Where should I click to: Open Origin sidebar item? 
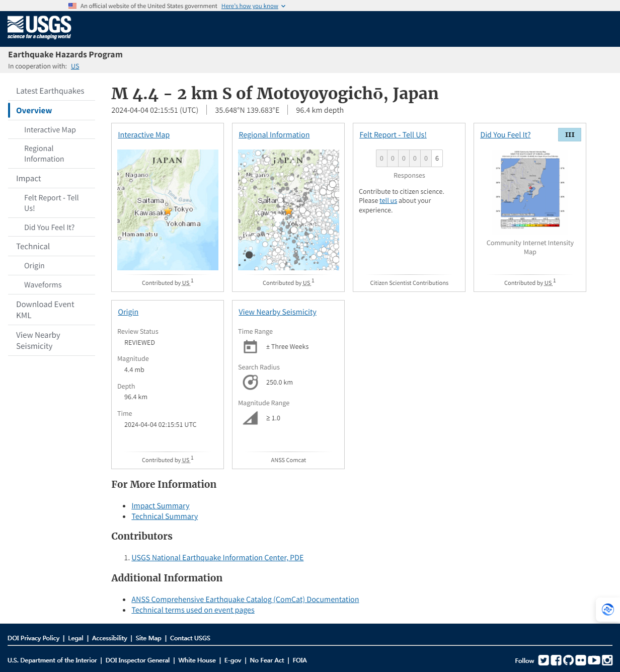point(34,266)
